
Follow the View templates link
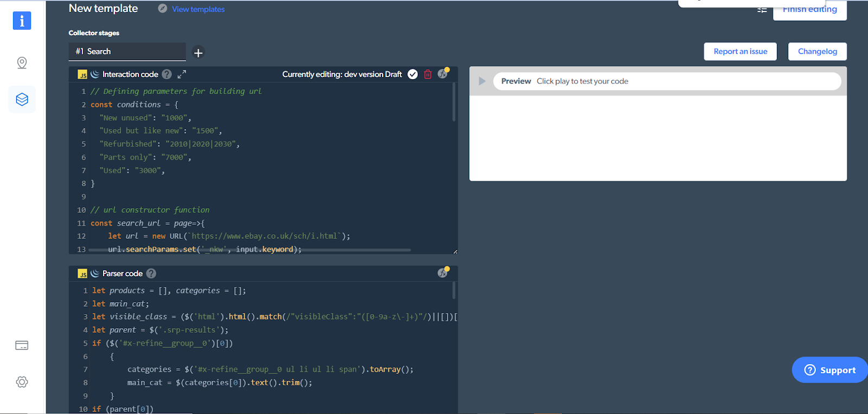tap(198, 9)
